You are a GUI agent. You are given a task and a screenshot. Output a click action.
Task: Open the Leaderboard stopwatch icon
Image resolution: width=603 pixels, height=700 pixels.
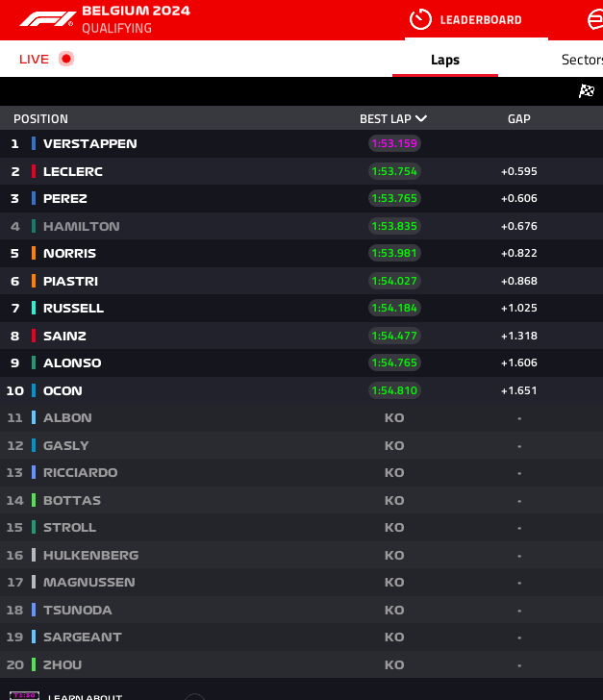(x=420, y=19)
